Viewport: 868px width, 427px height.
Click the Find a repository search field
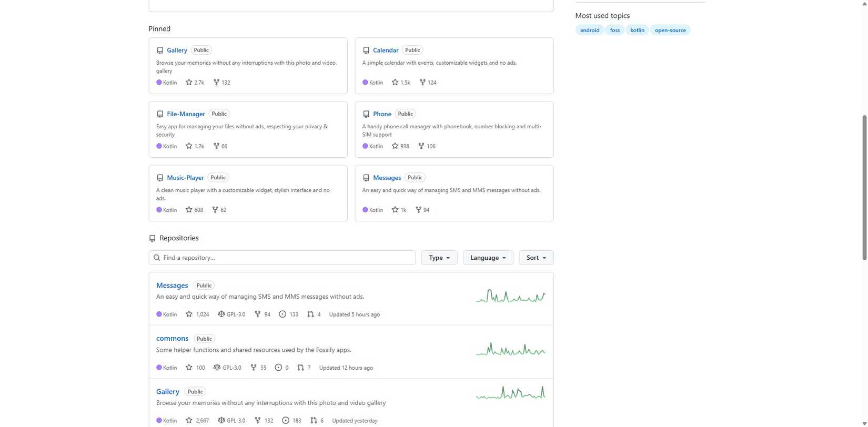(x=287, y=258)
